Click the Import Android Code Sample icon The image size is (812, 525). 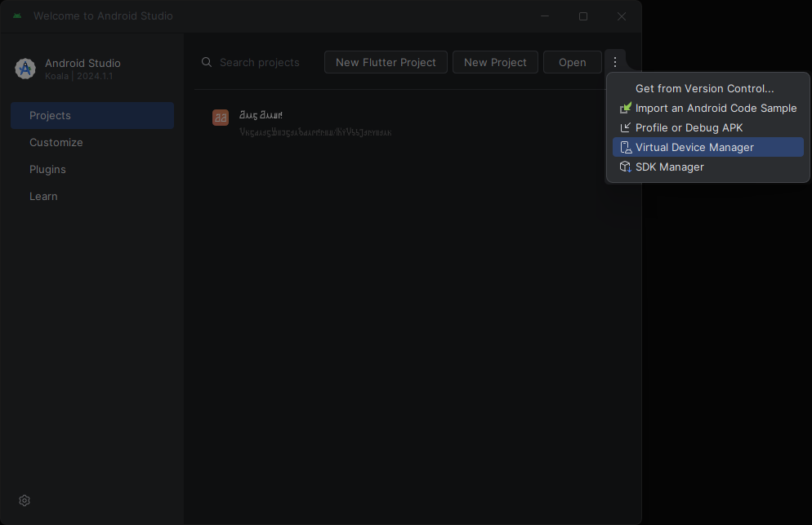click(x=626, y=108)
